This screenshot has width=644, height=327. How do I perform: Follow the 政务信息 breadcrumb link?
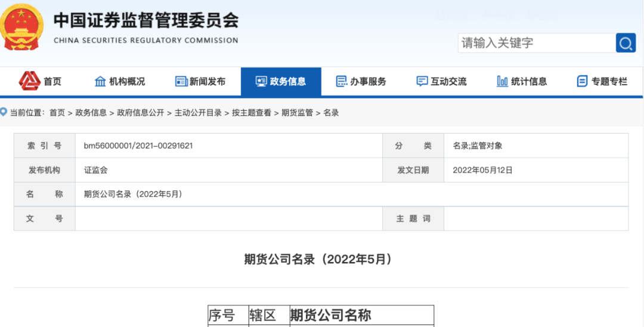tap(91, 113)
